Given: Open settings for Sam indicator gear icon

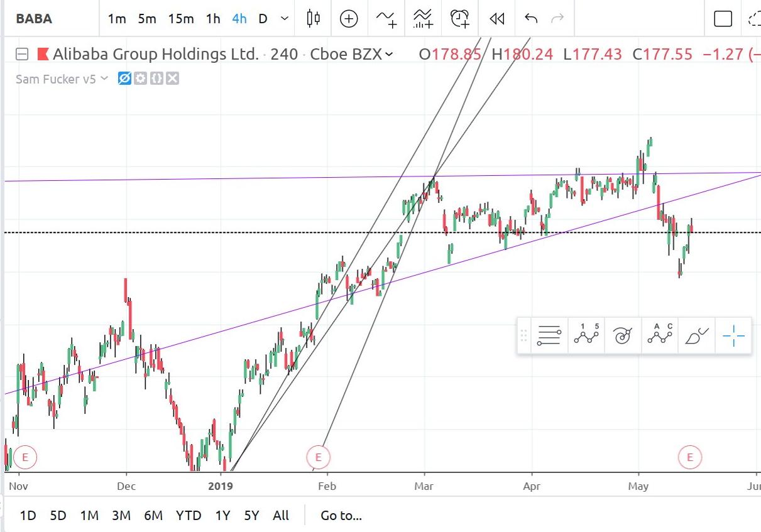Looking at the screenshot, I should [141, 79].
